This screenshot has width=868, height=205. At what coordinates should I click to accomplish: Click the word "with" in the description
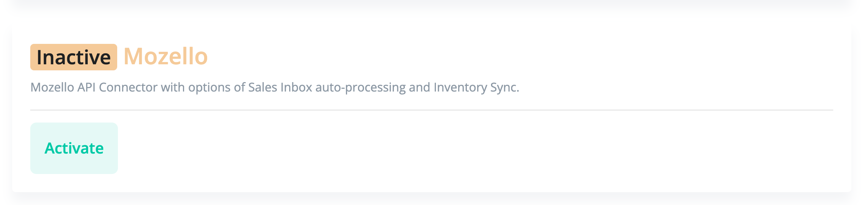pos(173,87)
